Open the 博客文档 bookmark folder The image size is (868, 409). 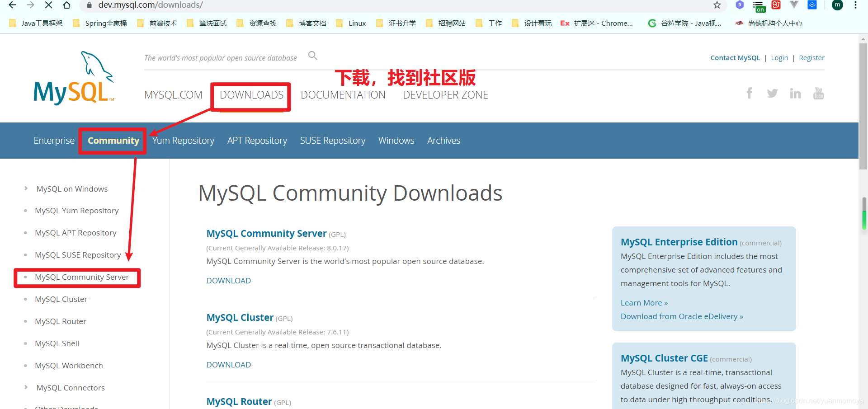[x=306, y=24]
